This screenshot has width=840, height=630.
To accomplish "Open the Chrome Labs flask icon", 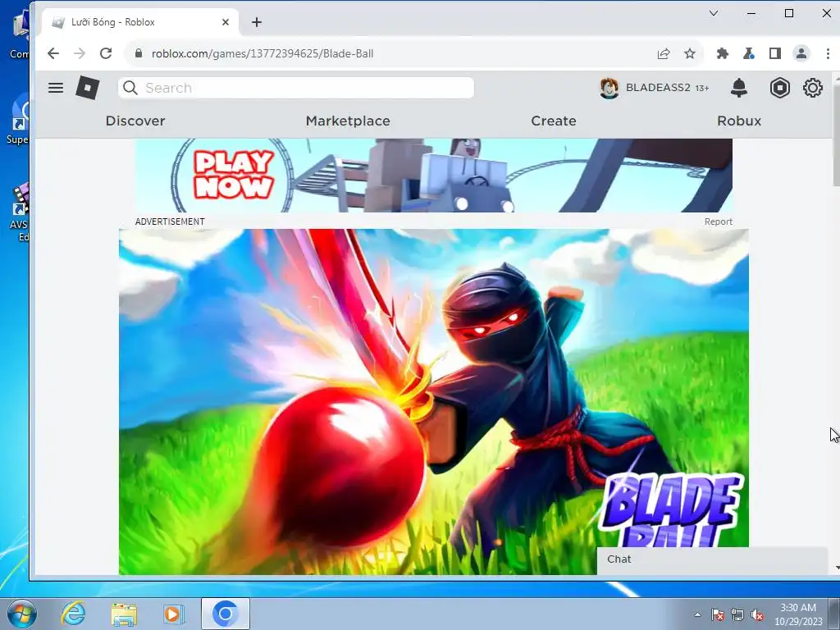I will pos(748,53).
